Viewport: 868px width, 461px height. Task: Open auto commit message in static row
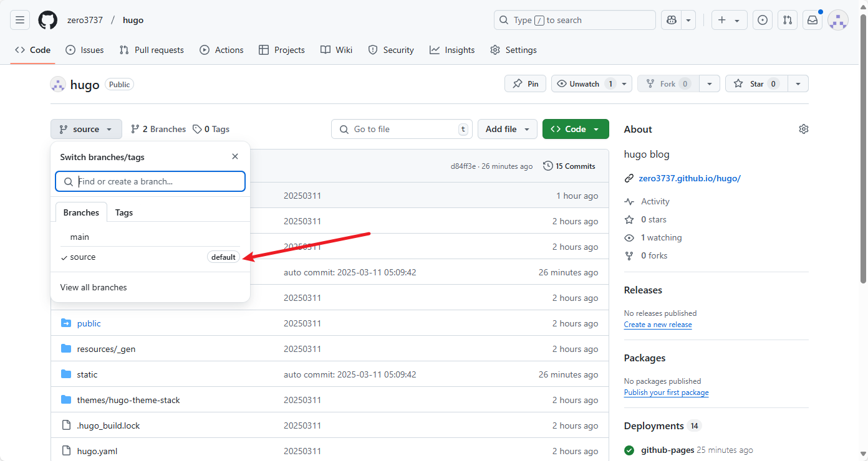(x=350, y=374)
